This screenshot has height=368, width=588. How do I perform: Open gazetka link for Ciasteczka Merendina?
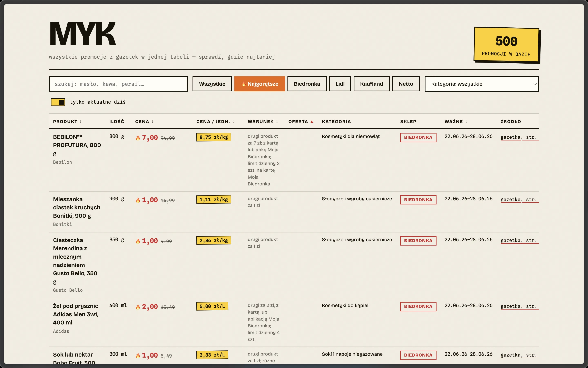pyautogui.click(x=519, y=240)
